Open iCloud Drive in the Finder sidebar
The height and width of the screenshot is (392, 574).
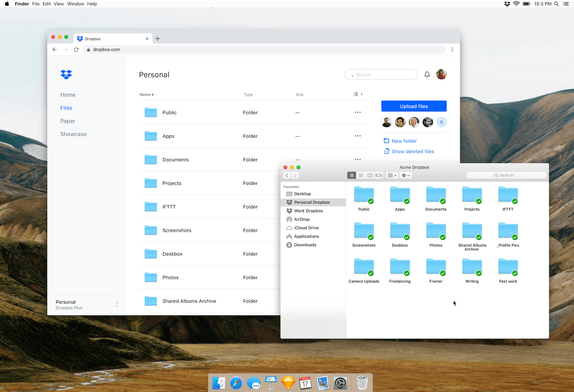313,228
